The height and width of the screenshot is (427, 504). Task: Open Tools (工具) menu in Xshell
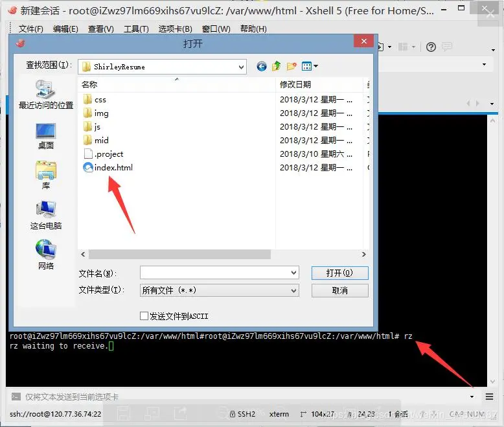tap(136, 29)
